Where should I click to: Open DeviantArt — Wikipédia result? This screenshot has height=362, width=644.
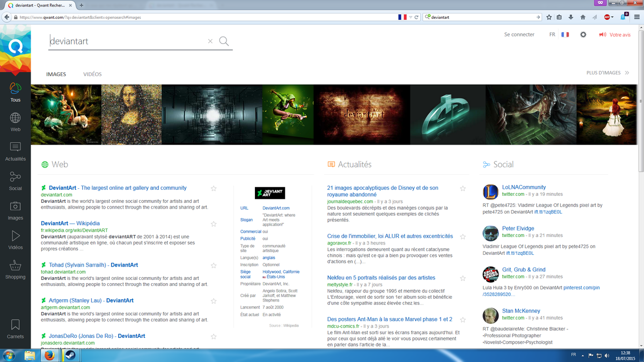click(x=70, y=223)
